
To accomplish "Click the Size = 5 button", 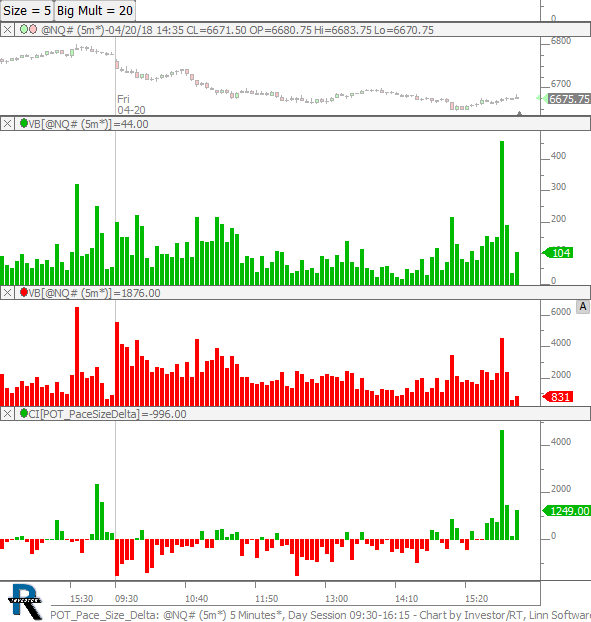I will pos(27,11).
